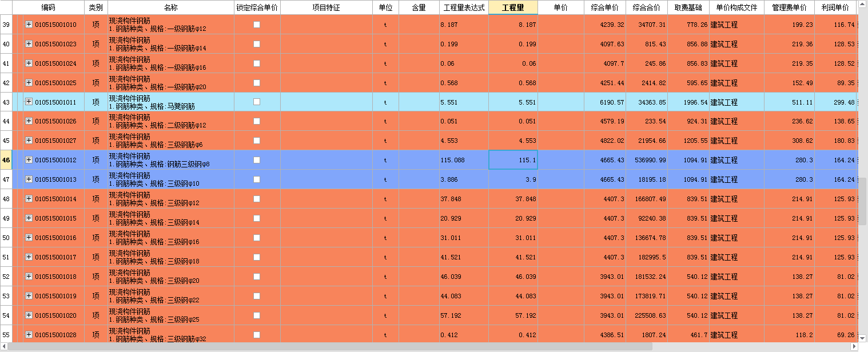Click the 利润单价 column header
The width and height of the screenshot is (868, 352).
[835, 7]
